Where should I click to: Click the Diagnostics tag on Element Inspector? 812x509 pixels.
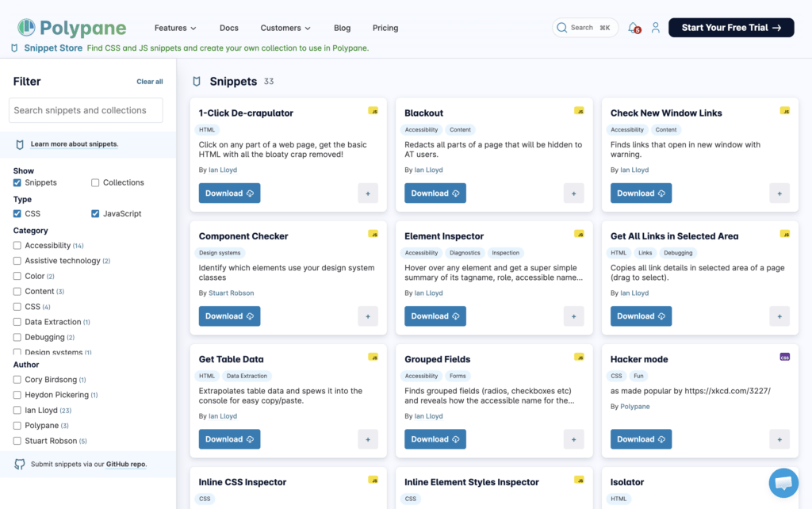tap(465, 253)
